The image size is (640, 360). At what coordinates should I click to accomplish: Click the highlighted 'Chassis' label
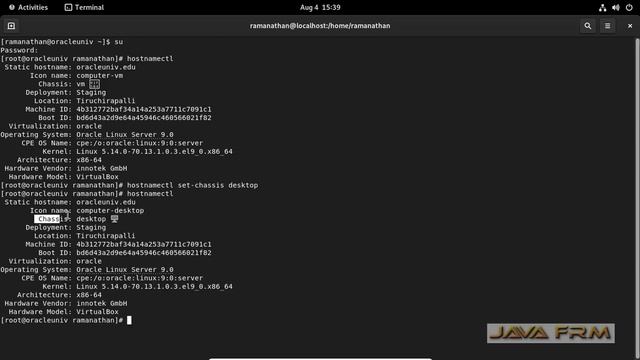[52, 219]
